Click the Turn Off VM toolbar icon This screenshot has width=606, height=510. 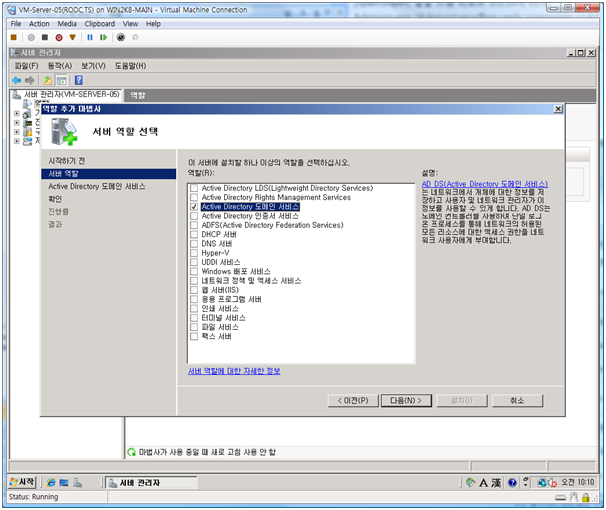(45, 37)
